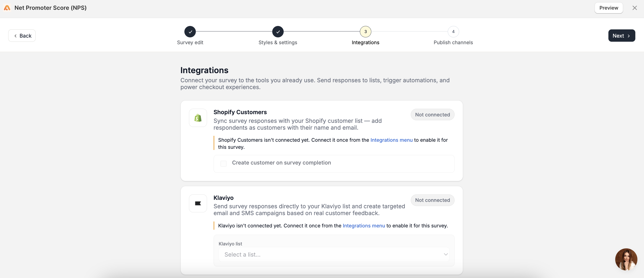Click the Klaviyo list dropdown chevron
The height and width of the screenshot is (278, 644).
[445, 255]
